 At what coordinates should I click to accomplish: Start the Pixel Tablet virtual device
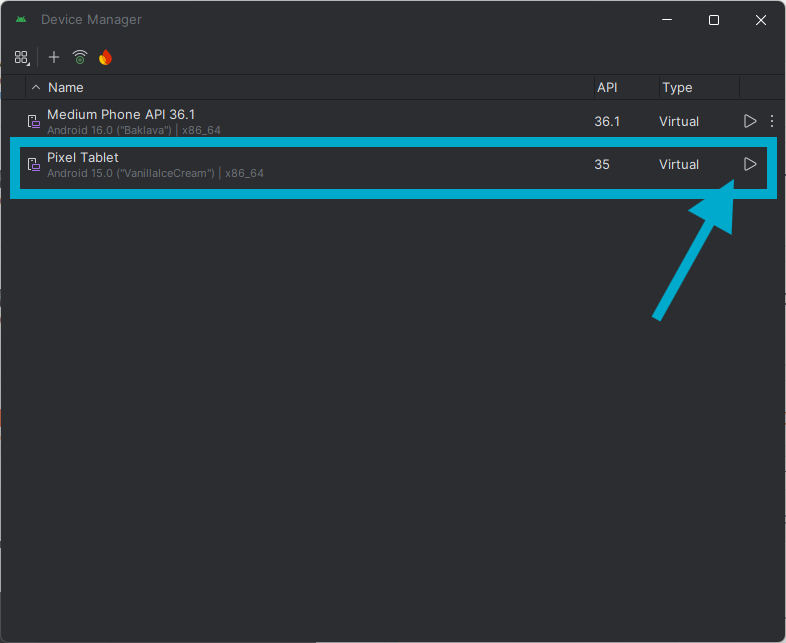tap(750, 164)
